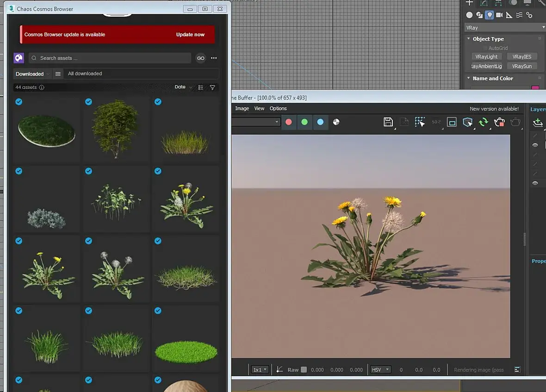Open the VRay category dropdown
Image resolution: width=546 pixels, height=392 pixels.
(x=505, y=28)
